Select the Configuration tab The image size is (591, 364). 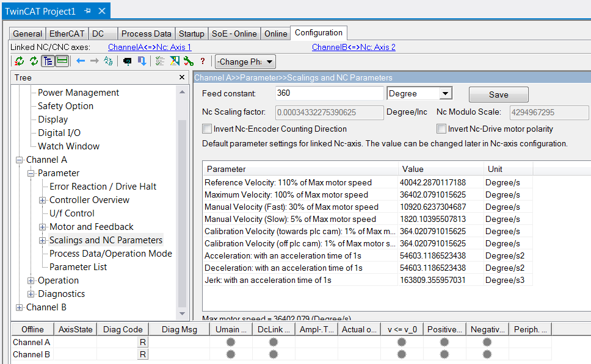pos(319,33)
